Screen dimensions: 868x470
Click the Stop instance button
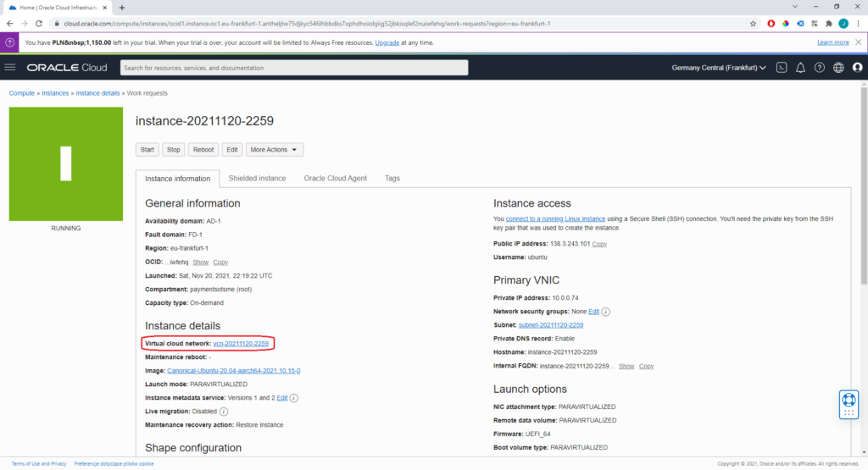173,150
